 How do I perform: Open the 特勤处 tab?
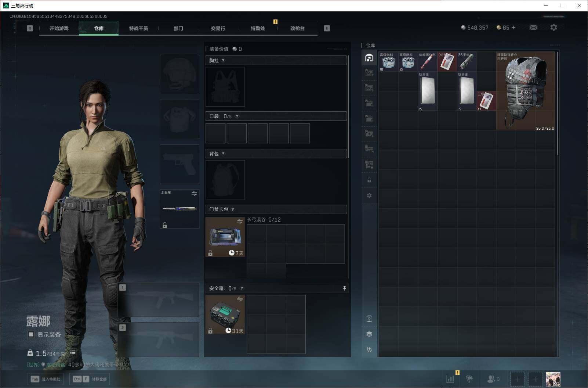click(258, 28)
